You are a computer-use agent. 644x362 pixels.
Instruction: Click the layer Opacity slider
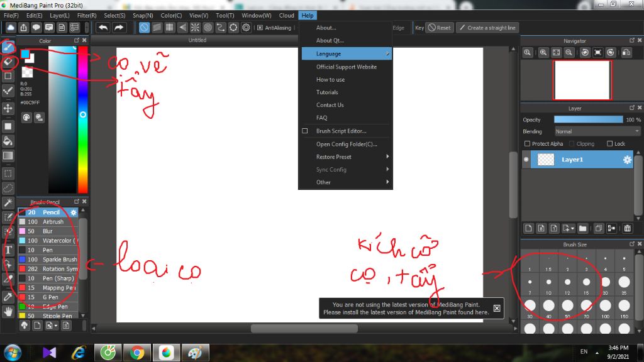[588, 119]
